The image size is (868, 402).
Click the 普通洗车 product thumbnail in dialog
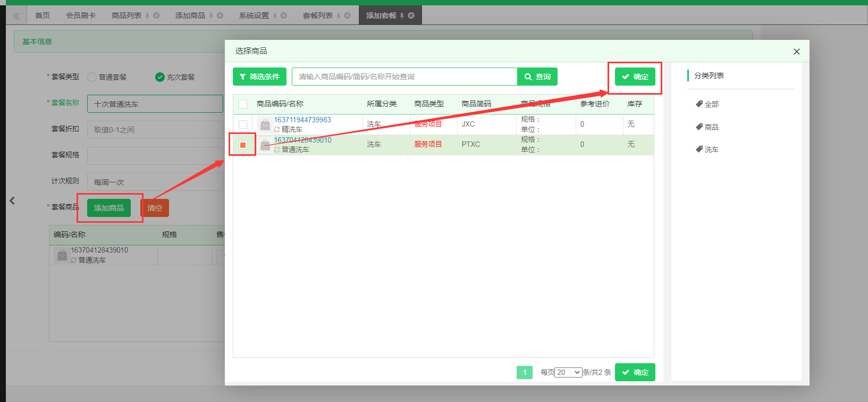pos(265,145)
